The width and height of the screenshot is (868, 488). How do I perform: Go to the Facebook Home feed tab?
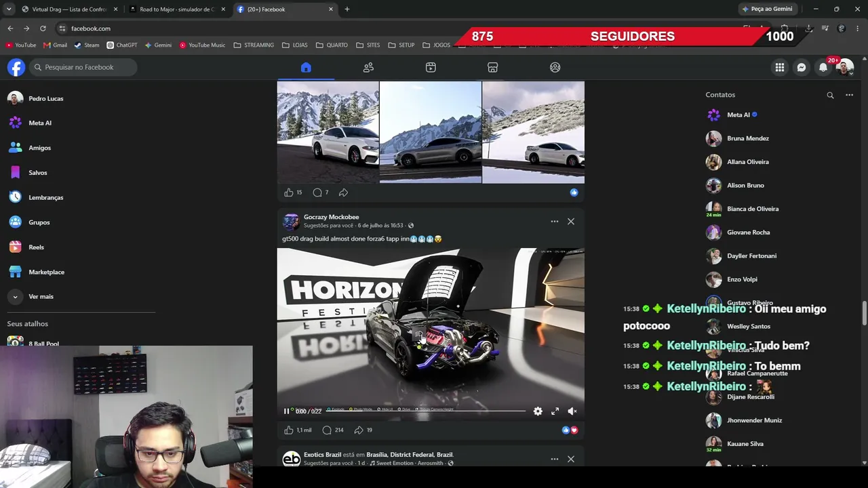tap(306, 67)
